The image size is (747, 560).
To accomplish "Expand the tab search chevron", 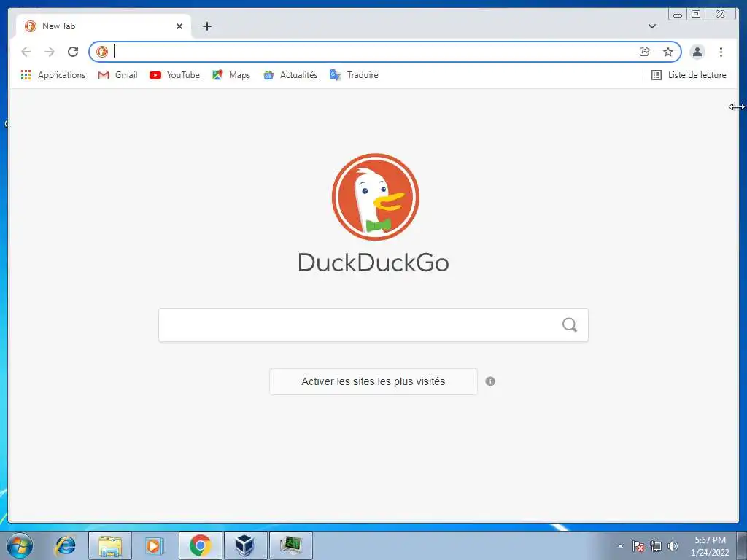I will 651,26.
